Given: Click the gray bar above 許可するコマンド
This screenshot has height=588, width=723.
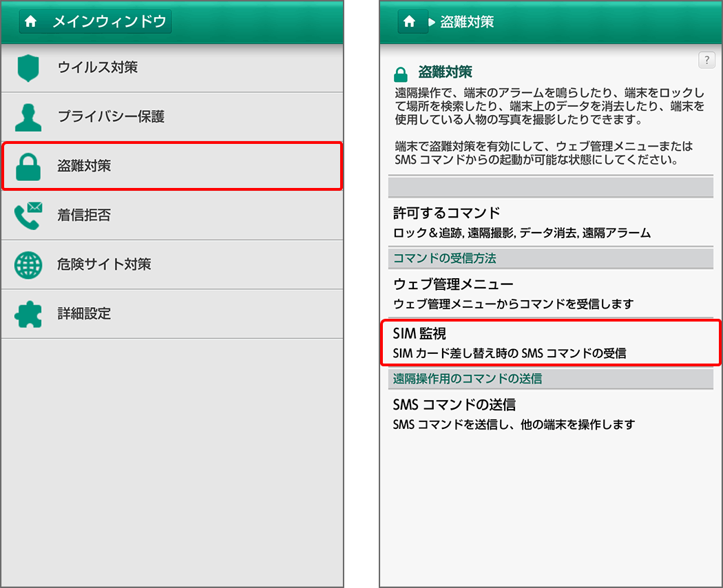Looking at the screenshot, I should point(551,186).
